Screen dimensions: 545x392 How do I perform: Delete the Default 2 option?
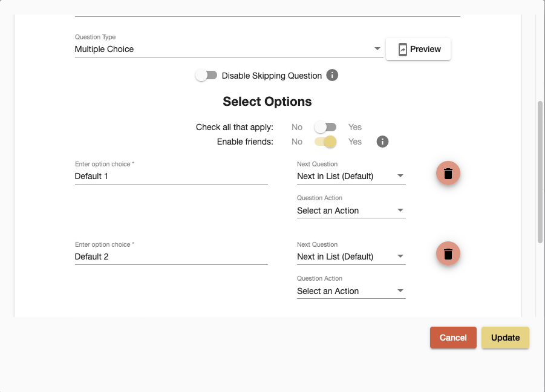[x=448, y=253]
